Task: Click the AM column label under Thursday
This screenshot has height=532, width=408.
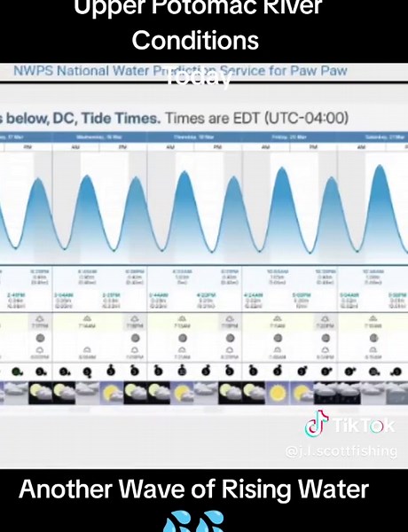Action: (170, 147)
